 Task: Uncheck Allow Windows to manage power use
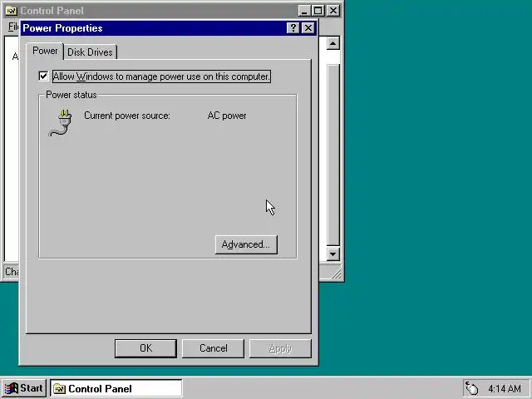43,76
